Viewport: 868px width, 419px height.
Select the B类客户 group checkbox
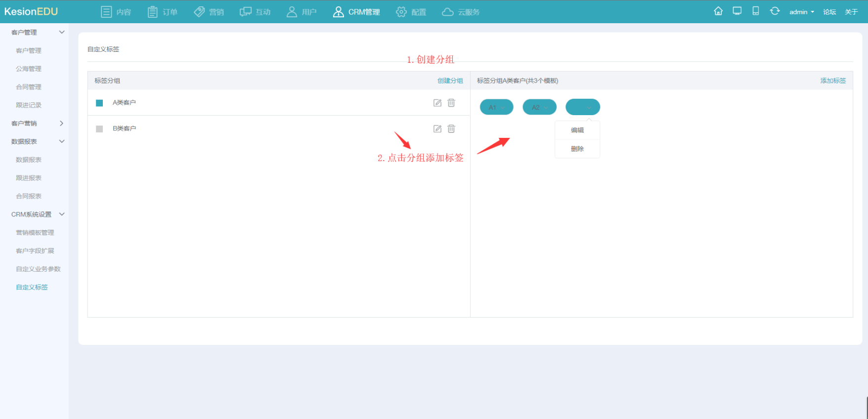[x=99, y=128]
